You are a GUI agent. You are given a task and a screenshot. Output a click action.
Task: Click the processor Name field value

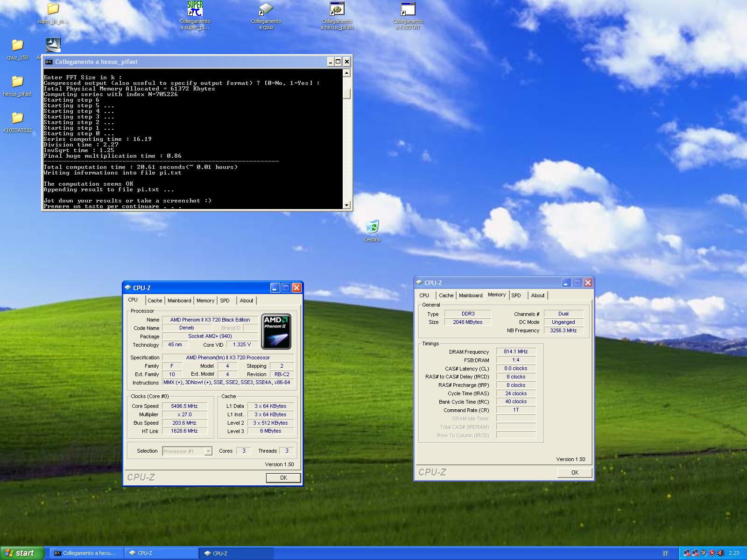(x=210, y=320)
